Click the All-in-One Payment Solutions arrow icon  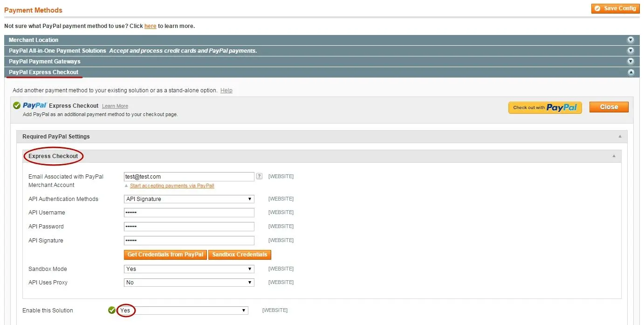[x=630, y=50]
